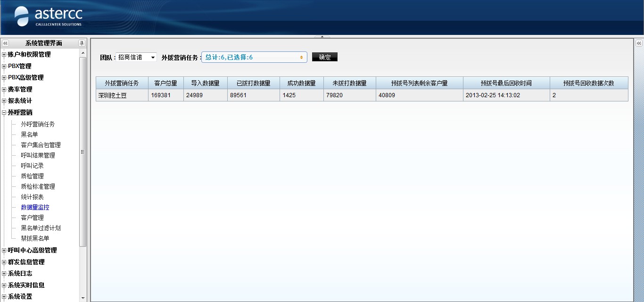
Task: Click the astercc logo
Action: point(49,17)
